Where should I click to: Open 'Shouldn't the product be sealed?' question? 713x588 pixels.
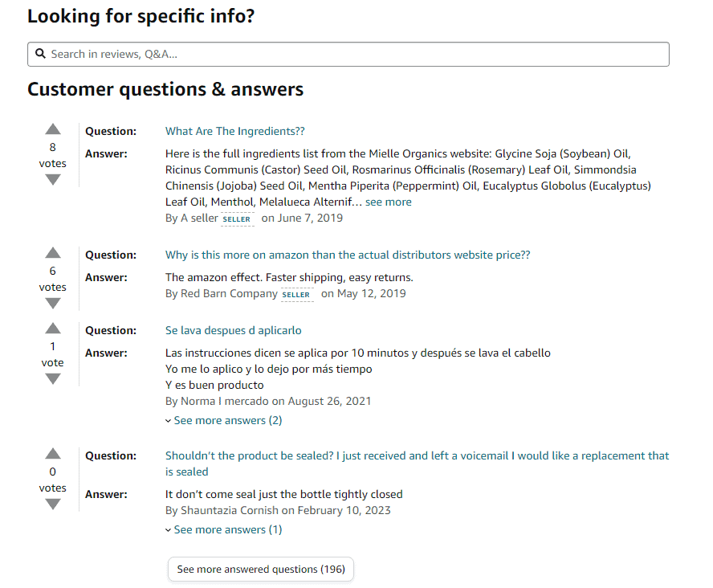(417, 463)
